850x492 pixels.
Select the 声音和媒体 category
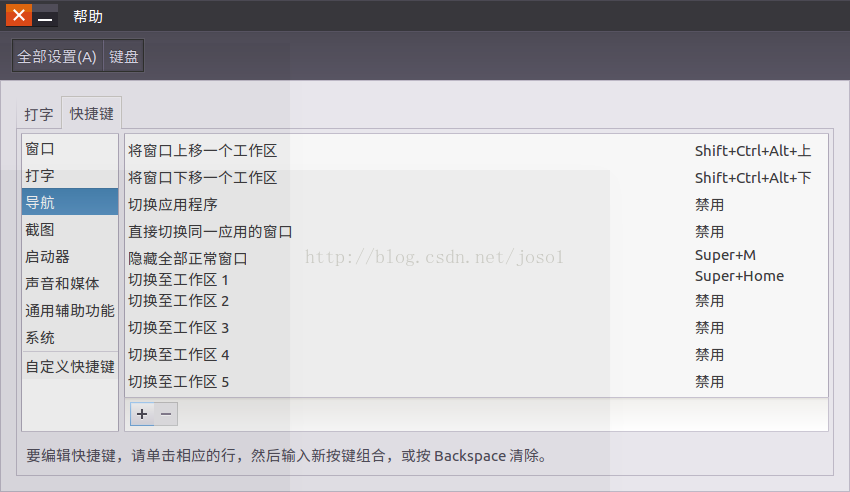click(70, 283)
